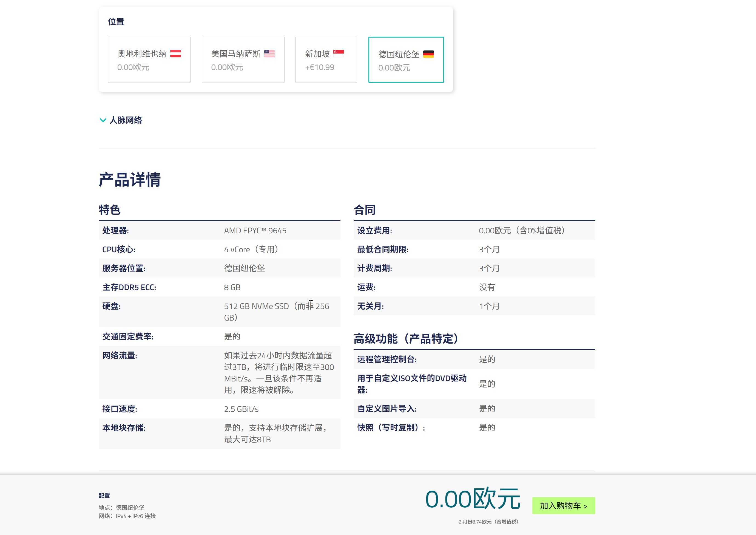Click the United States flag icon
This screenshot has height=535, width=756.
click(269, 54)
